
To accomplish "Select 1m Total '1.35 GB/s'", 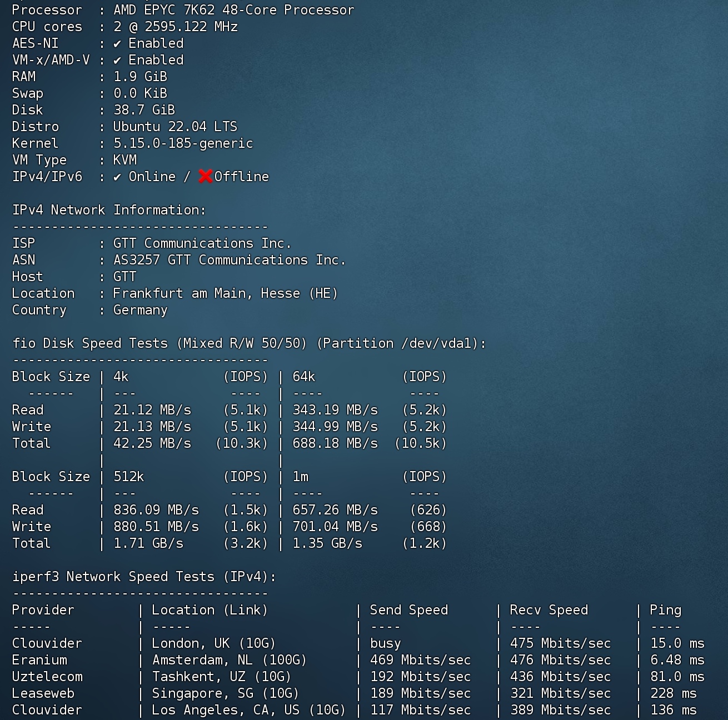I will pyautogui.click(x=327, y=543).
